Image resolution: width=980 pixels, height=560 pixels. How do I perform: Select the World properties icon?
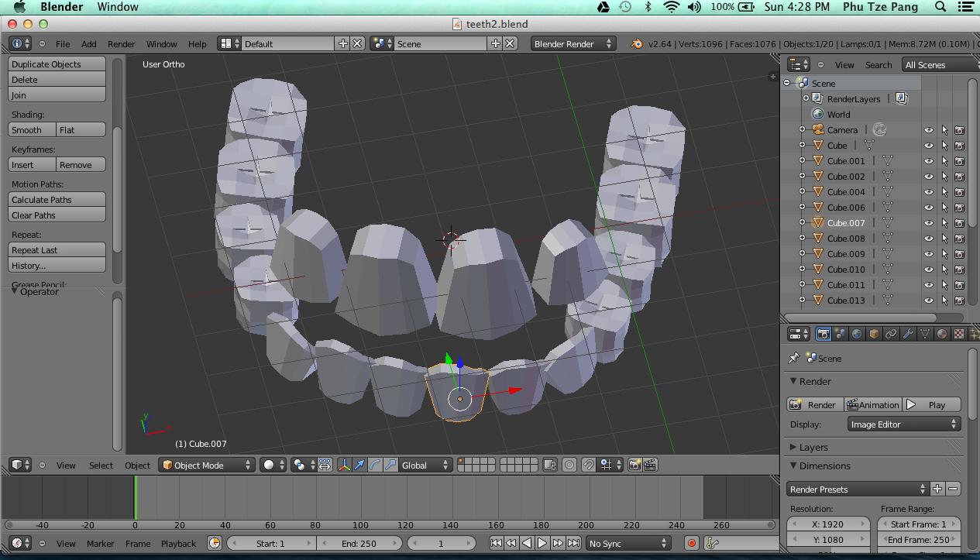(857, 333)
